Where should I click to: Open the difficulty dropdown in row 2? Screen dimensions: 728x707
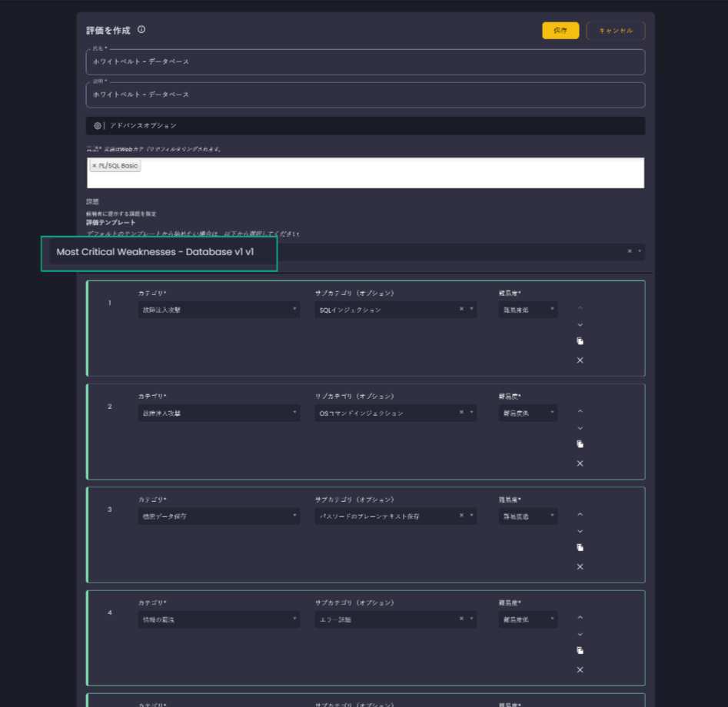(x=528, y=413)
